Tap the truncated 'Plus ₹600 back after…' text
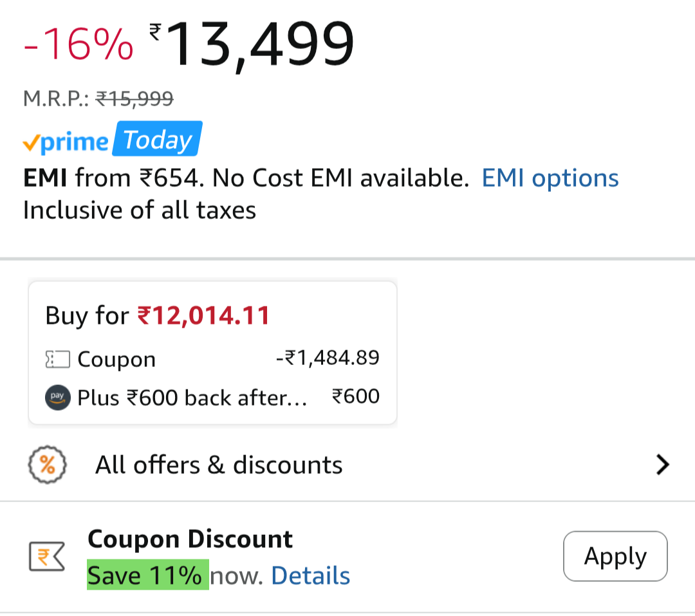 point(192,398)
